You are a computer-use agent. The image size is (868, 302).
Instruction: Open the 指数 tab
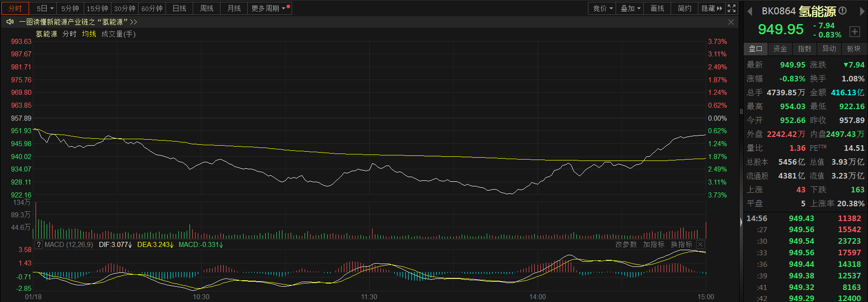[x=805, y=49]
